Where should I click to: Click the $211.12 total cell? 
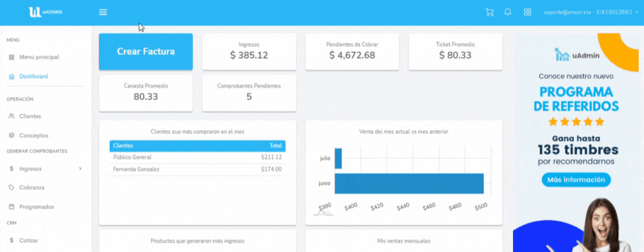pos(271,157)
